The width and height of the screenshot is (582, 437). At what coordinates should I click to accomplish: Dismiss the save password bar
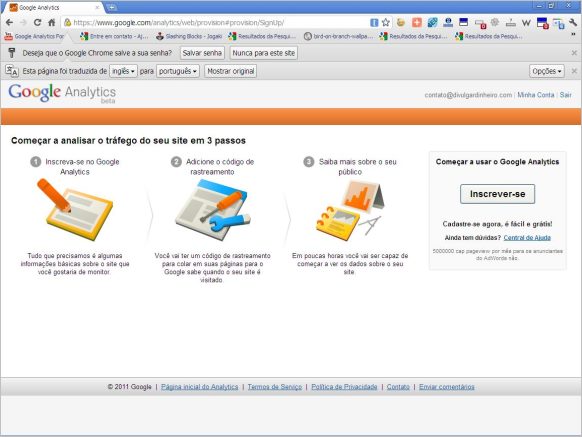[574, 53]
